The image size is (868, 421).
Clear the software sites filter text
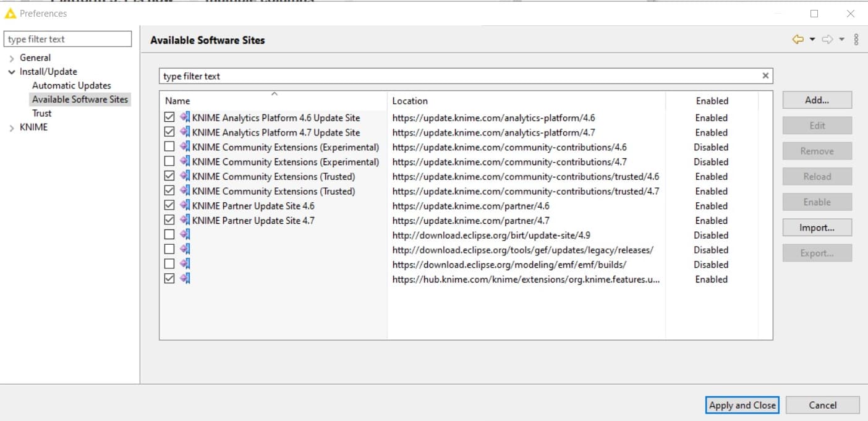(765, 76)
